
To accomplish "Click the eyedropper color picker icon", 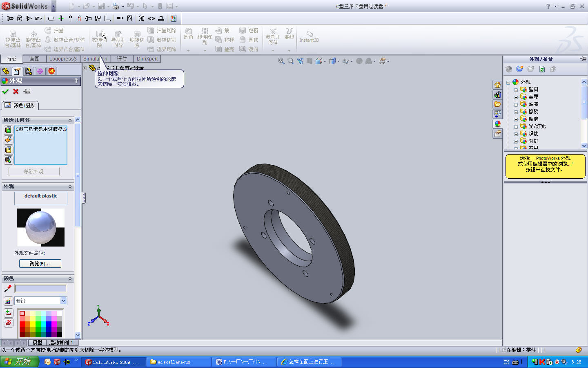I will pyautogui.click(x=8, y=288).
